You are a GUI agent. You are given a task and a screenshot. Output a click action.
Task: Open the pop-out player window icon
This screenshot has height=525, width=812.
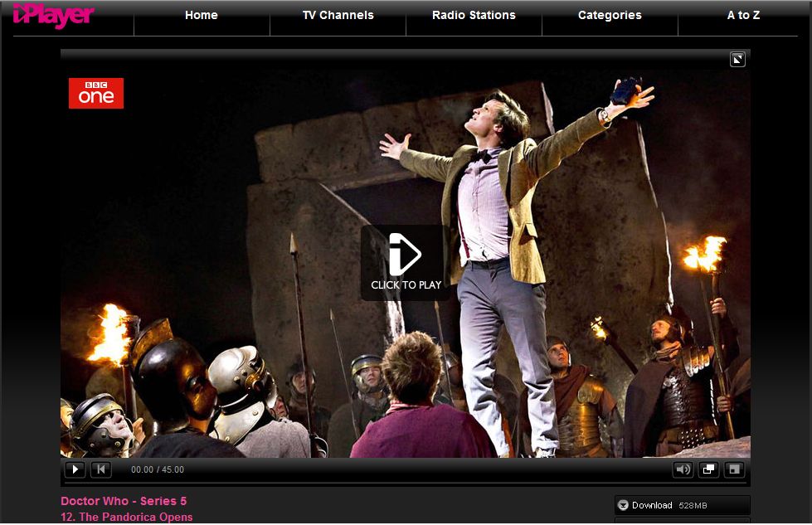pyautogui.click(x=708, y=469)
